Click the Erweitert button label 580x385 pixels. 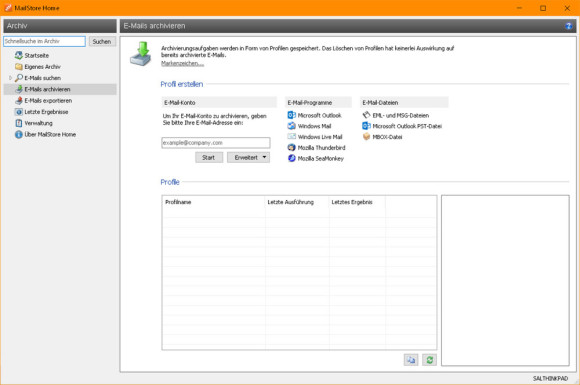(x=246, y=157)
